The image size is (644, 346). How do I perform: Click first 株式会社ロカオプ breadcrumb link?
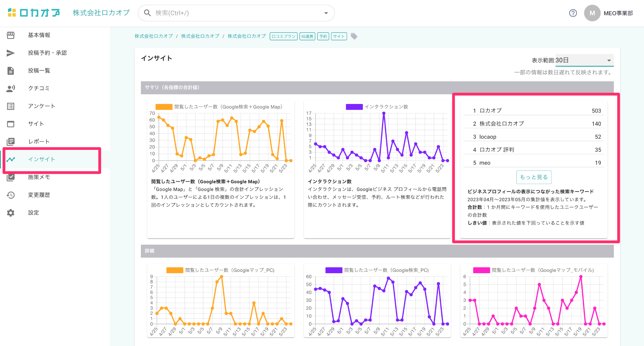click(x=153, y=36)
